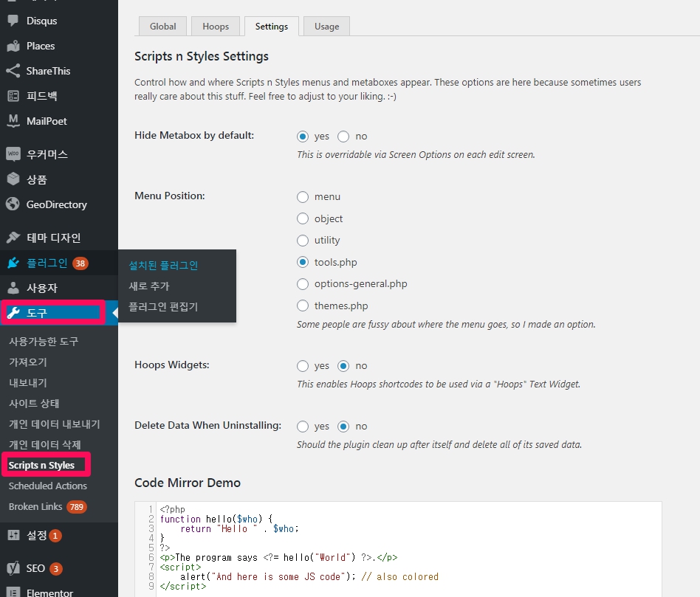Click the 38 plugin update badge
This screenshot has width=700, height=597.
pos(80,263)
